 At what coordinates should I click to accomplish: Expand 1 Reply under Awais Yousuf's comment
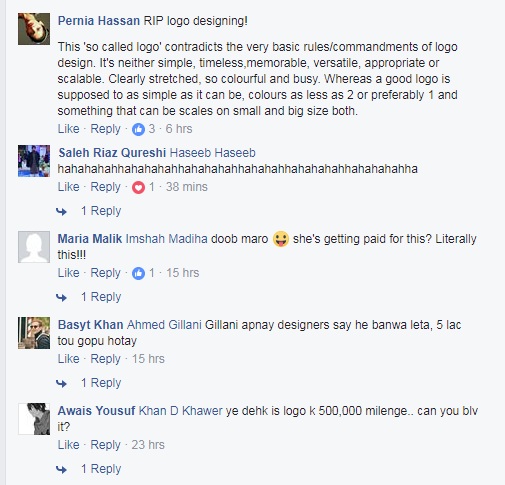point(101,469)
